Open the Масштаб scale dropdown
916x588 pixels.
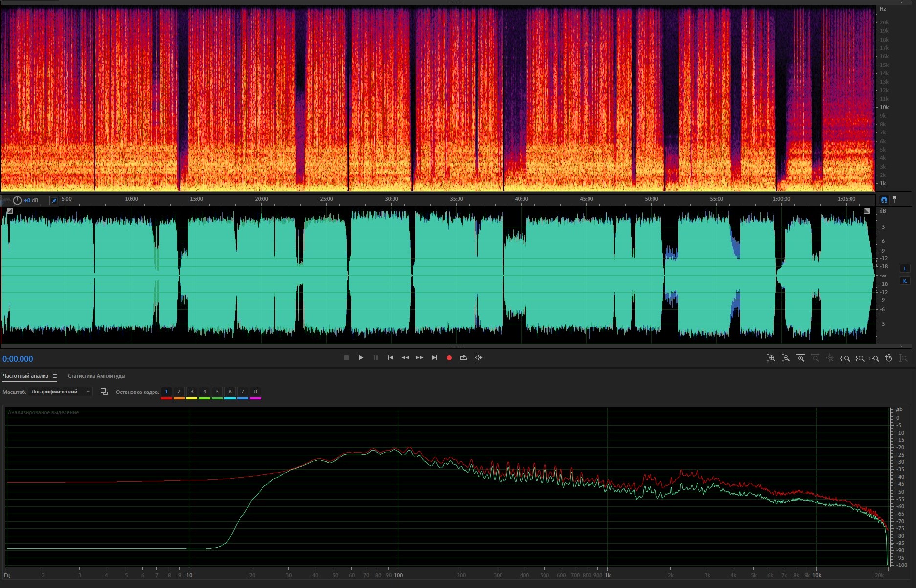(60, 392)
